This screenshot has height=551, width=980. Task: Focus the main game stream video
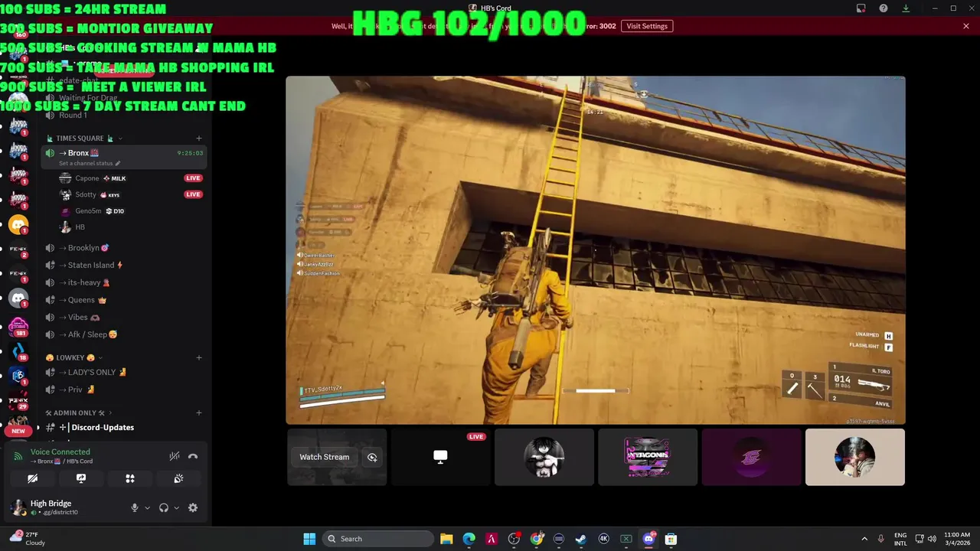tap(596, 250)
